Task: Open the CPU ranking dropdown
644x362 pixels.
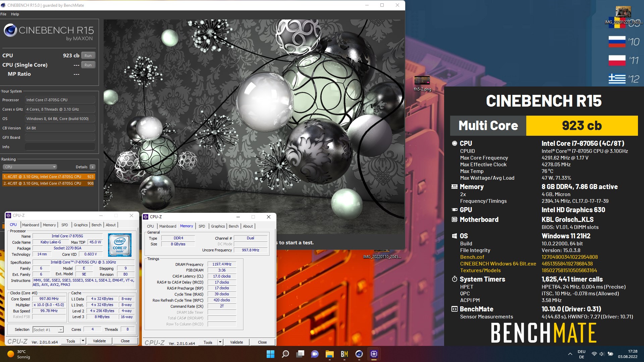Action: tap(30, 167)
